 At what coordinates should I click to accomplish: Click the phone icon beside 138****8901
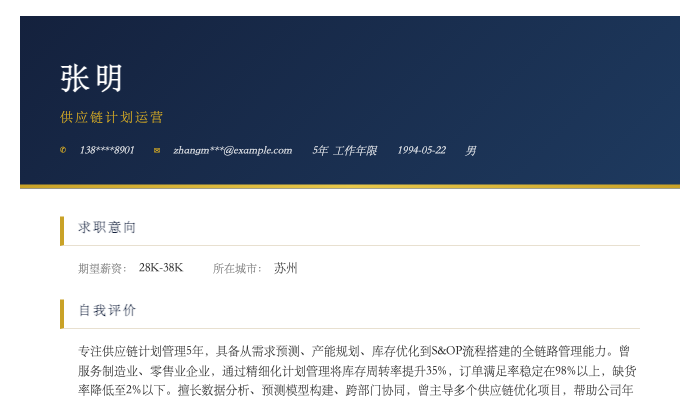pos(63,150)
